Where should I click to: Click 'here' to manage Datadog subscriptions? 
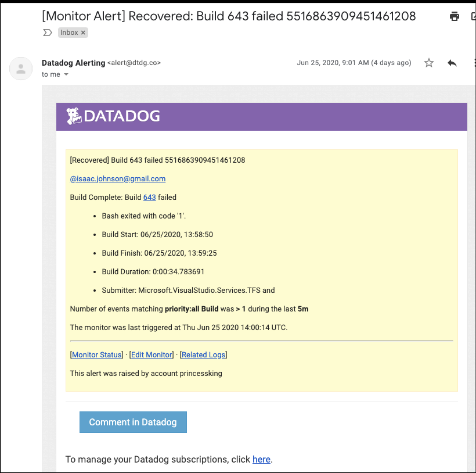tap(261, 459)
